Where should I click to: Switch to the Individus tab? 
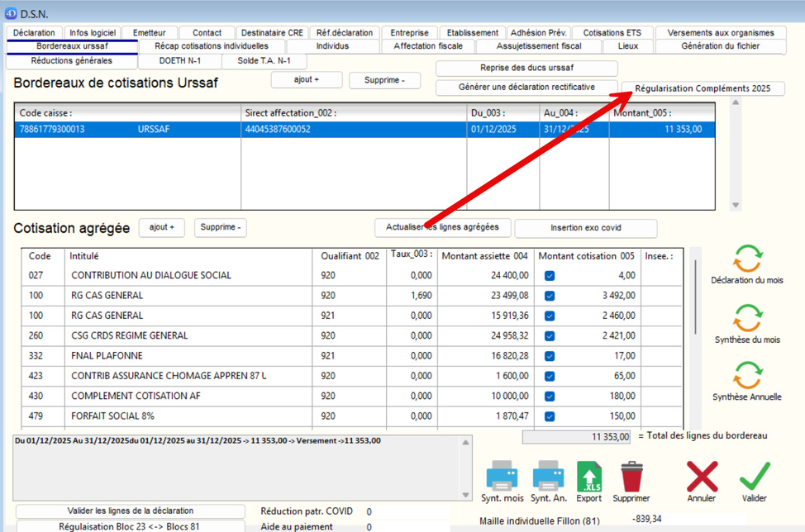coord(332,46)
